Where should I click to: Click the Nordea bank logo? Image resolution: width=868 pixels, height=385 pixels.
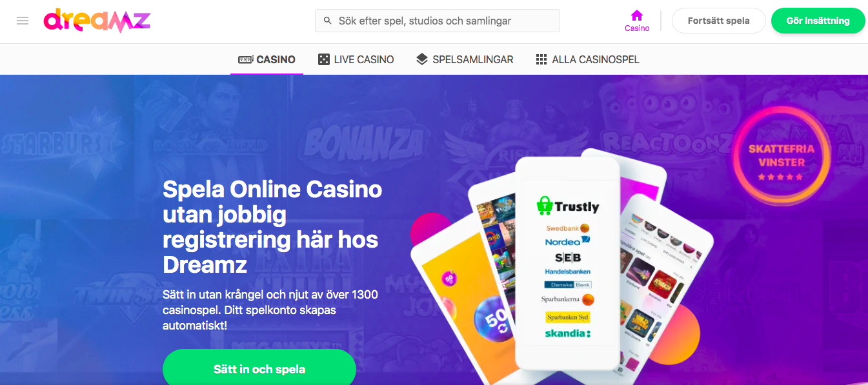point(567,241)
